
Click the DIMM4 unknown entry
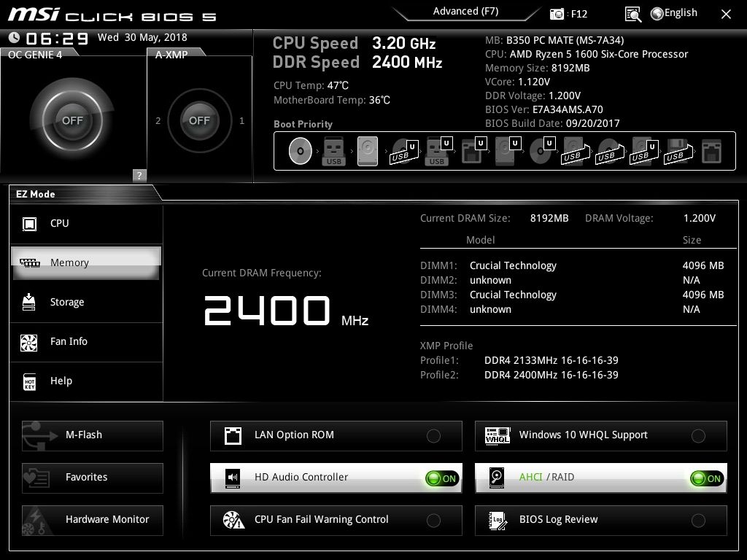point(490,309)
